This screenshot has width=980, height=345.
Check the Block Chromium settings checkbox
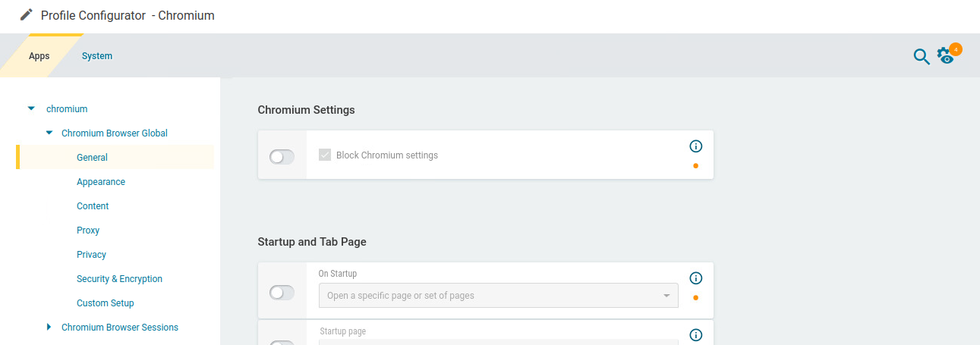(x=325, y=155)
